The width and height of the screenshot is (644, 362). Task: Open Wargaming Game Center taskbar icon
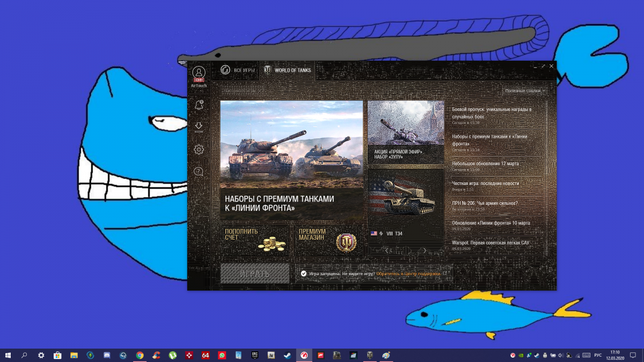[304, 355]
